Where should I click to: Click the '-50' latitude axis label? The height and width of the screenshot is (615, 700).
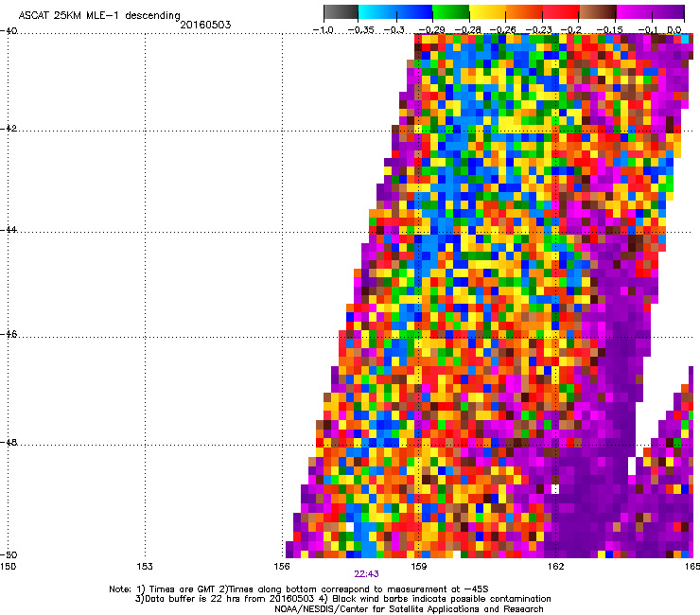click(9, 554)
